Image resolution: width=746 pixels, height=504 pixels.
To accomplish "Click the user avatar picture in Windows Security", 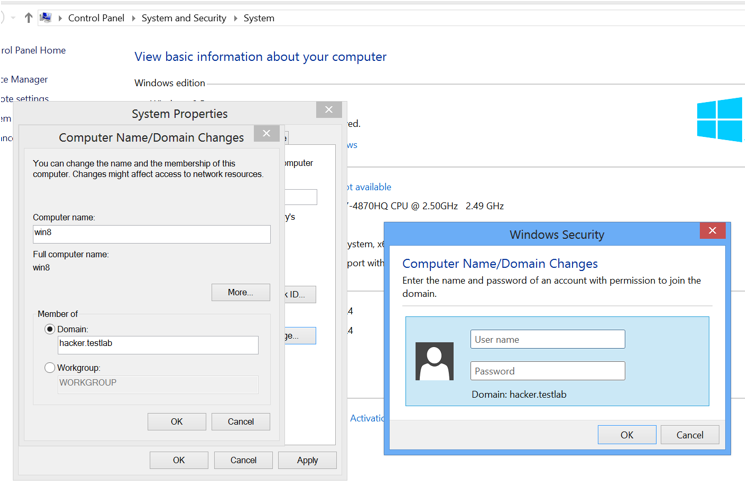I will click(434, 361).
